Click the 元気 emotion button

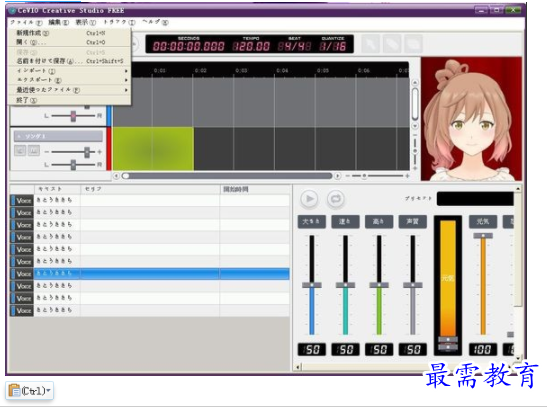483,221
